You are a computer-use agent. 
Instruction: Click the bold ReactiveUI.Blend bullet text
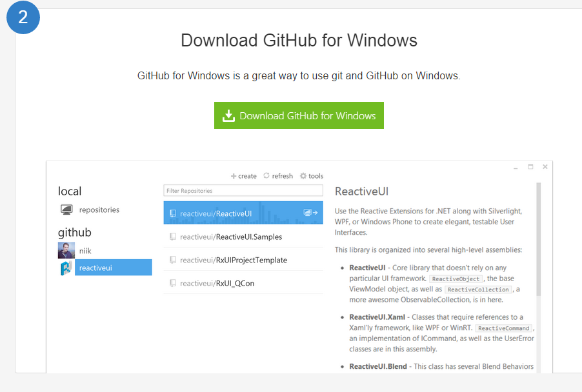[x=378, y=366]
